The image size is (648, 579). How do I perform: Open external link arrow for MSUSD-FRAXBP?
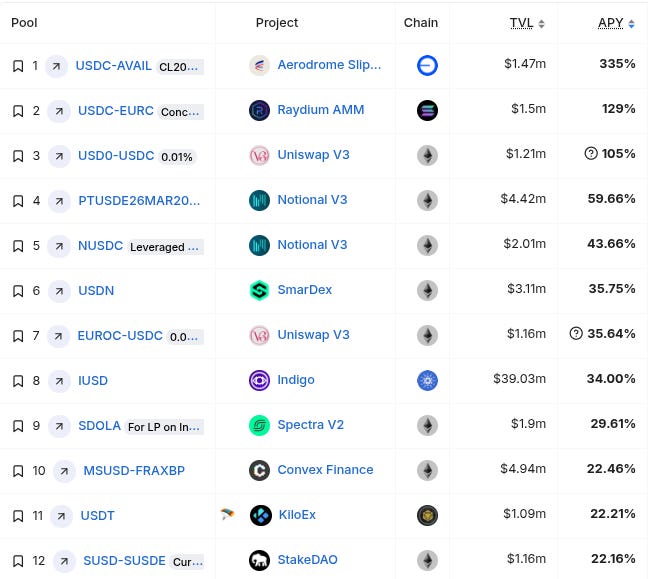(x=64, y=471)
